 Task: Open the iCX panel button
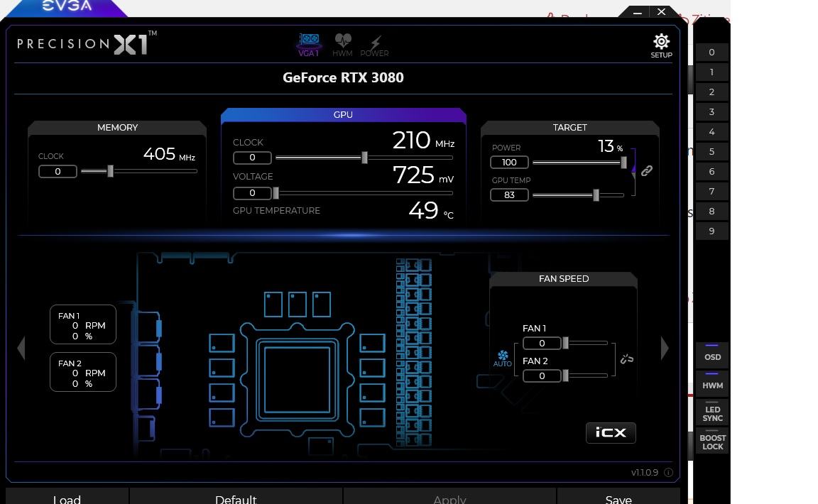pos(611,432)
